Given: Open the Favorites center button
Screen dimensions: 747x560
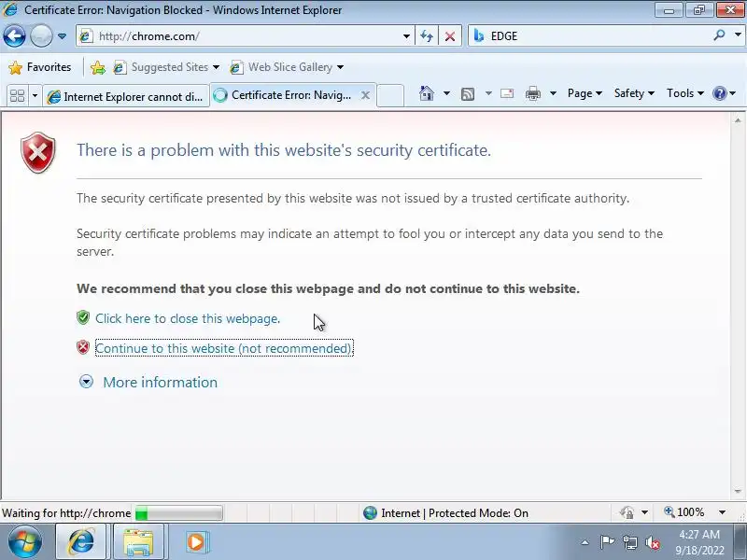Looking at the screenshot, I should 39,67.
